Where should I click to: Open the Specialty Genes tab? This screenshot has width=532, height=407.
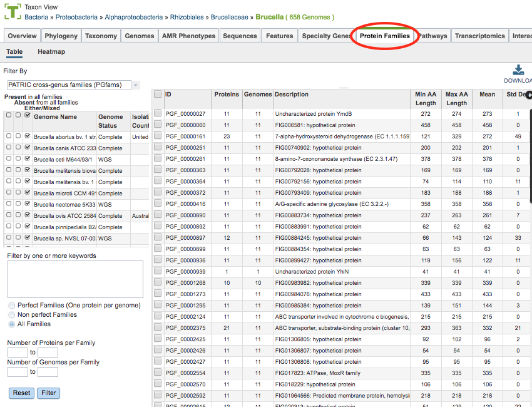326,36
